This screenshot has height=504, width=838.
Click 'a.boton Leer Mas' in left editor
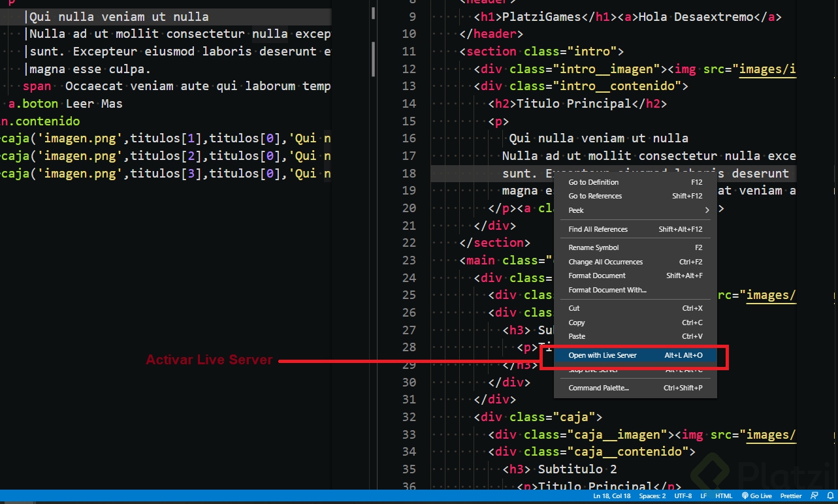(x=65, y=103)
